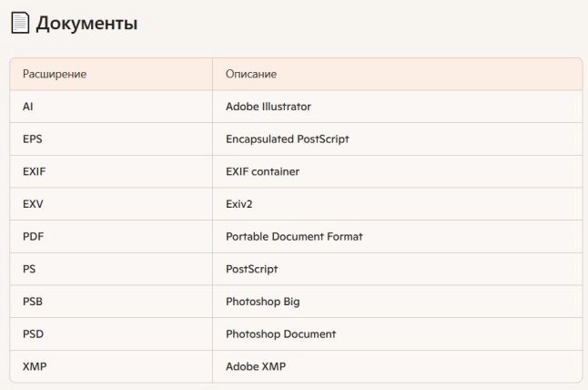Select the PS extension cell
Image resolution: width=588 pixels, height=390 pixels.
[29, 270]
